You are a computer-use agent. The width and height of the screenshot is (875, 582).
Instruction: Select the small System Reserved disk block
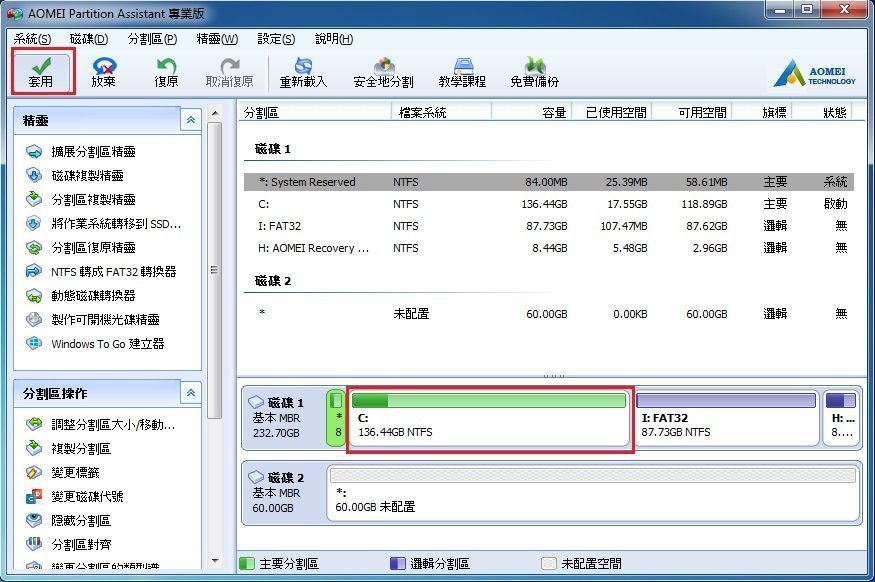[336, 419]
